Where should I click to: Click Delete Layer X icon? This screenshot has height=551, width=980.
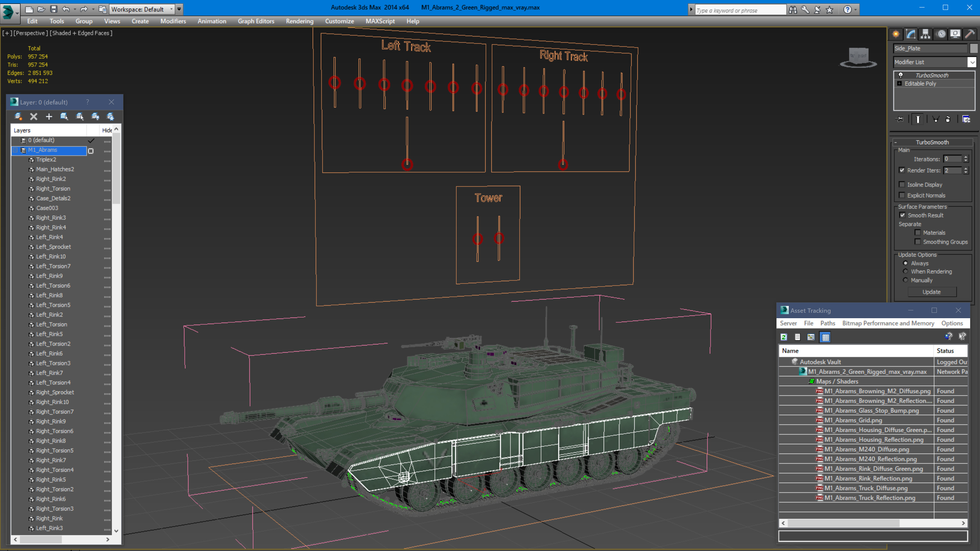[x=33, y=116]
